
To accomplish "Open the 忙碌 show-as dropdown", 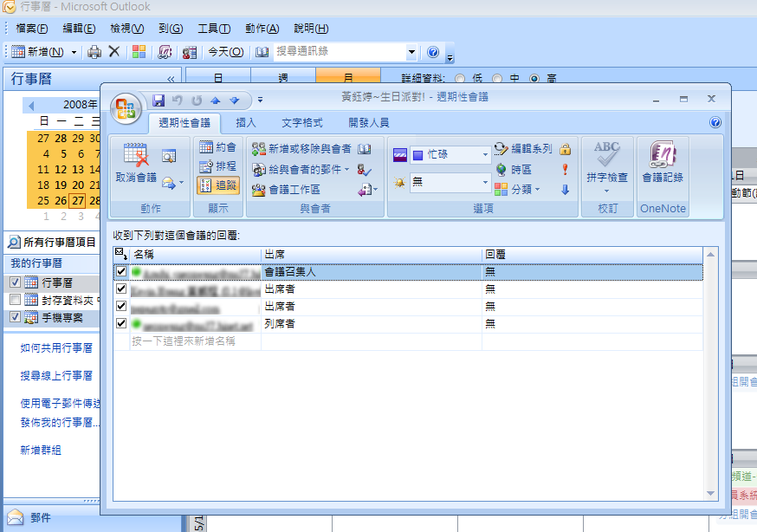I will [x=485, y=154].
